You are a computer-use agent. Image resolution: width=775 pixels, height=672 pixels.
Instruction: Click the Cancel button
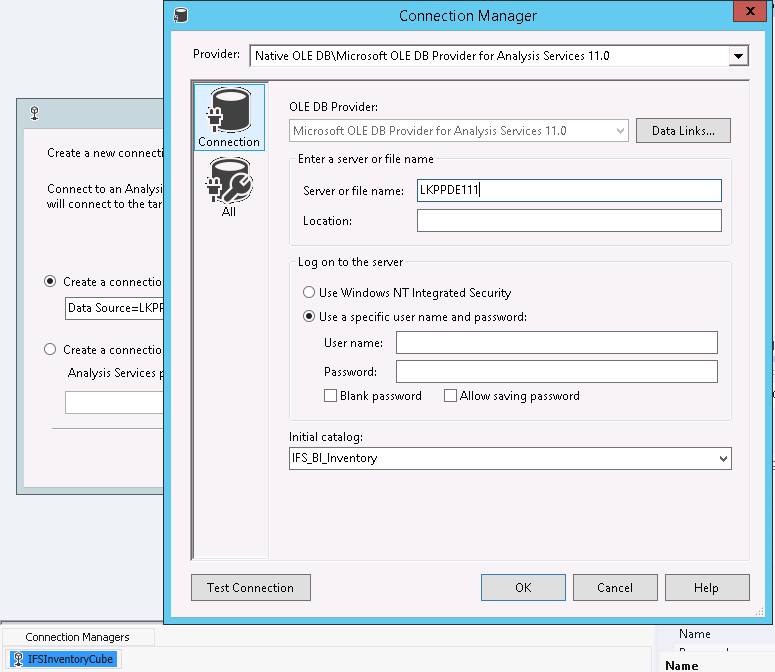pos(615,588)
